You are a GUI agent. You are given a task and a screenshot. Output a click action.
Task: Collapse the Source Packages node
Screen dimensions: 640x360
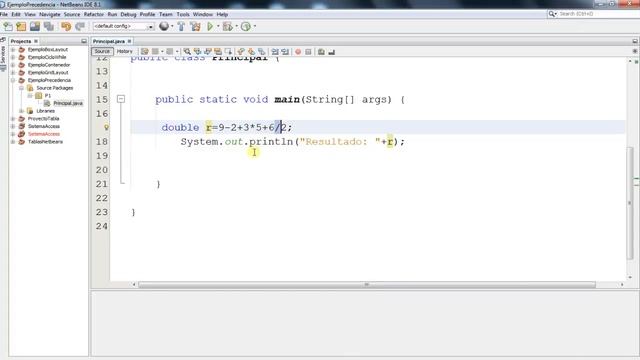point(21,88)
